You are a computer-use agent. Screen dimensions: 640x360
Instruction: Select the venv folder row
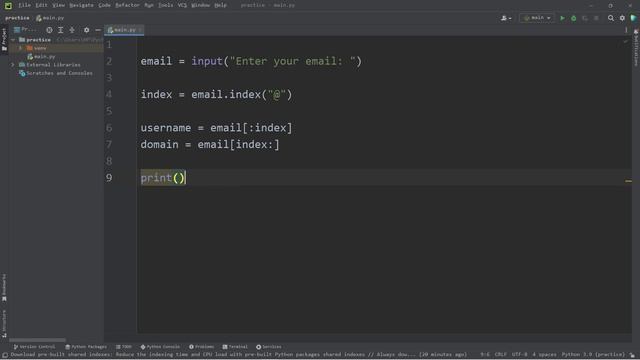[x=56, y=48]
